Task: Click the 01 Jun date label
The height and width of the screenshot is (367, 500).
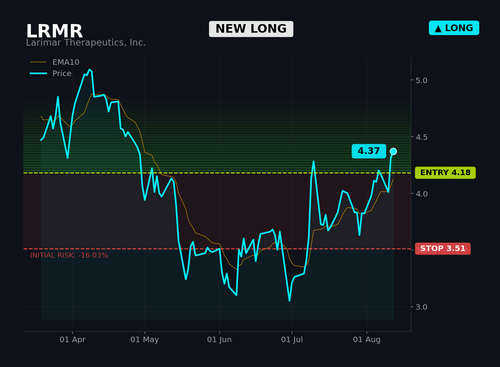Action: [219, 340]
